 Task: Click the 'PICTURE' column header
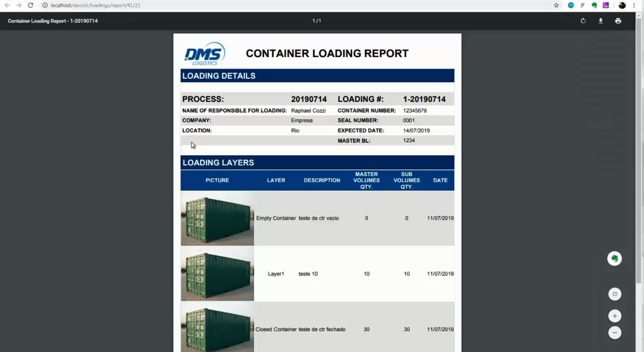point(217,180)
